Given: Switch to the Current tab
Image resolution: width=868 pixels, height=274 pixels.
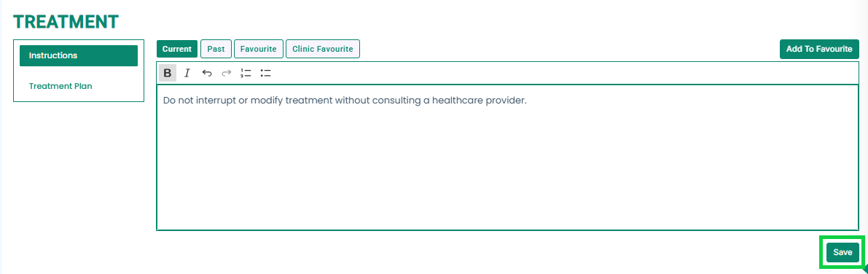Looking at the screenshot, I should click(x=177, y=49).
